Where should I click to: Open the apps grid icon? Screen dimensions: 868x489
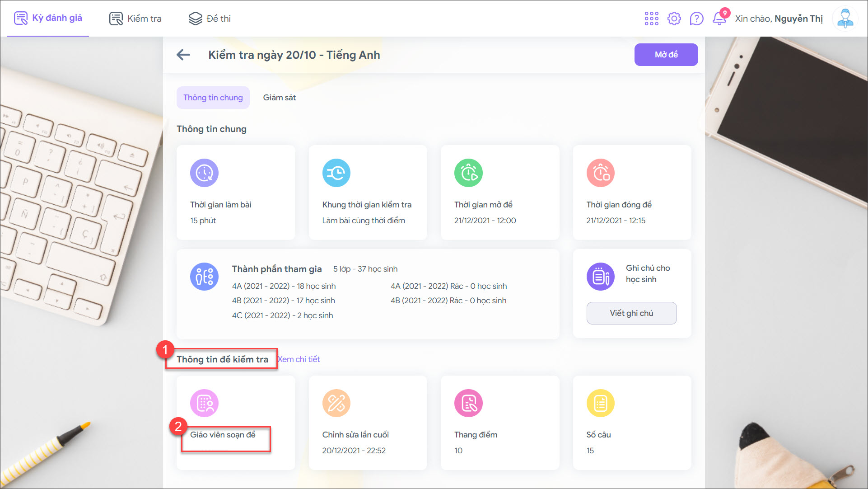(651, 19)
